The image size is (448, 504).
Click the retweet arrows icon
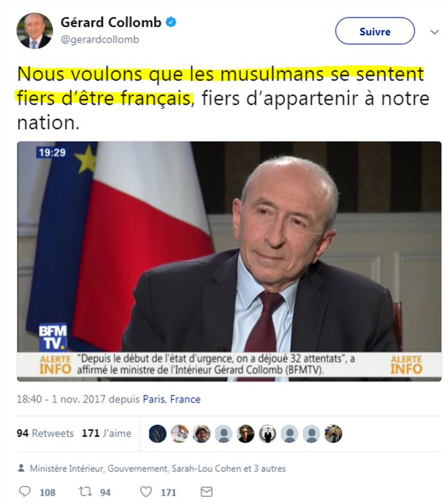pos(85,491)
